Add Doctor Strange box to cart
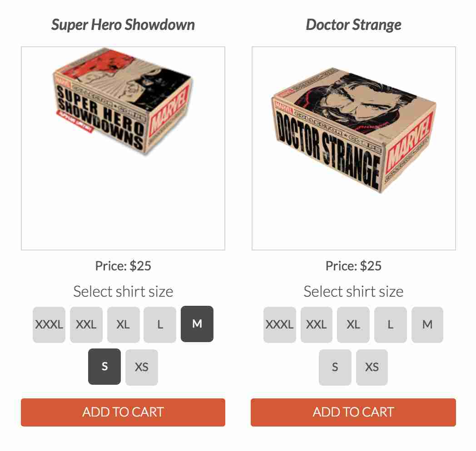Image resolution: width=476 pixels, height=451 pixels. (x=353, y=412)
